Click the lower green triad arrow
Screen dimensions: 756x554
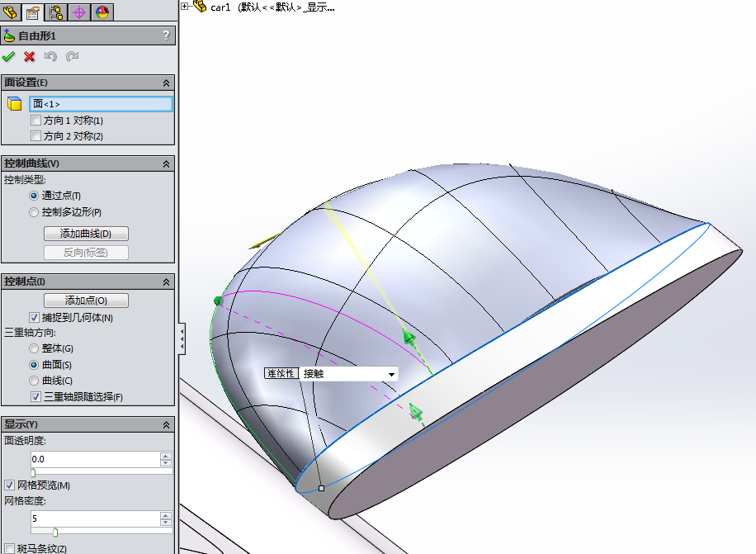(416, 412)
